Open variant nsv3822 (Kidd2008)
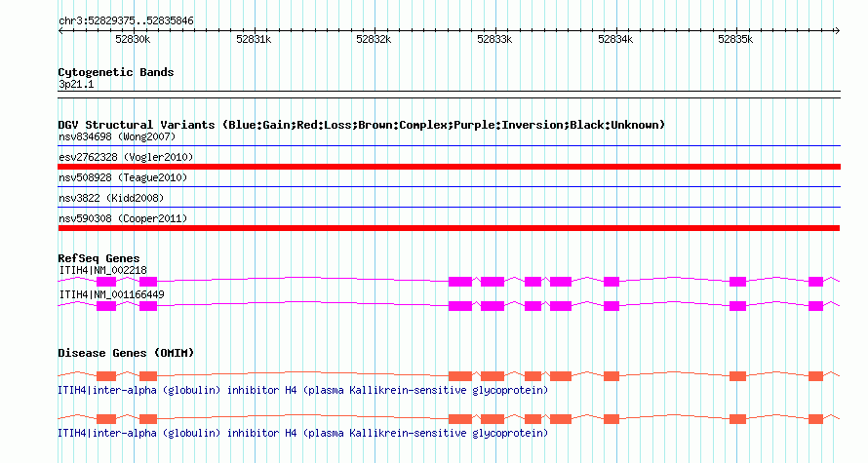Screen dimensions: 868x463 pyautogui.click(x=111, y=198)
